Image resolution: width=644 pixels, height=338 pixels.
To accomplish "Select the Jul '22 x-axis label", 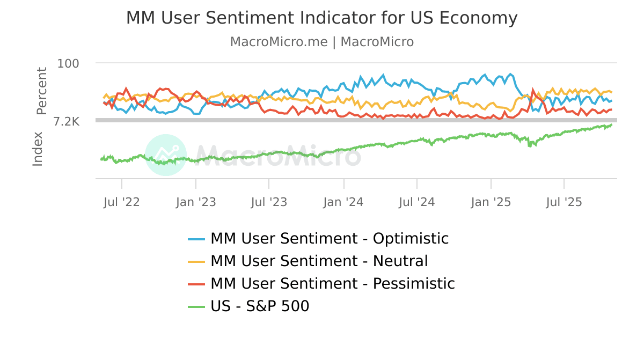I will tap(122, 202).
